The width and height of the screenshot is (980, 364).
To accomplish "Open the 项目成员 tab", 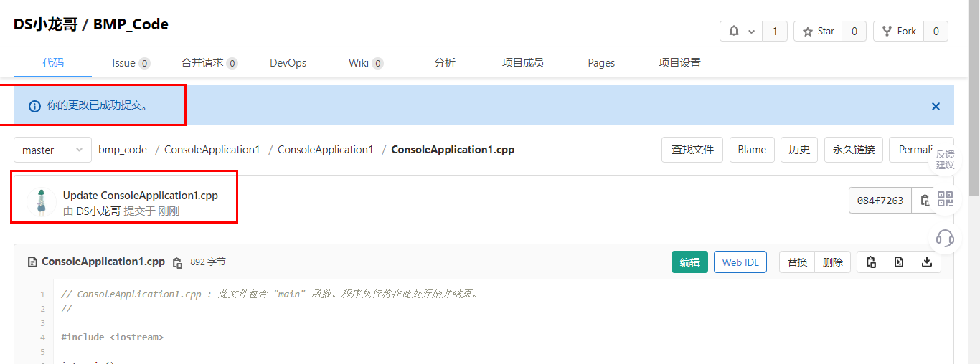I will coord(523,63).
